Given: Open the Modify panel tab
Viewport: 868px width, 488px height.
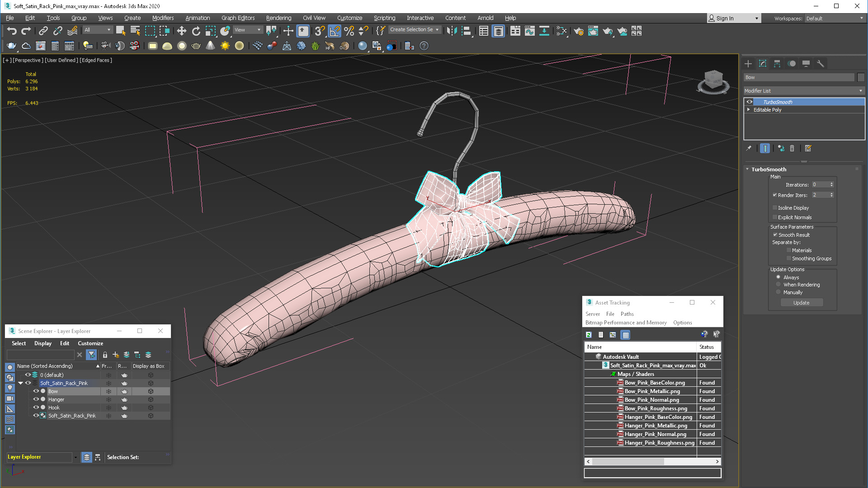Looking at the screenshot, I should tap(763, 64).
